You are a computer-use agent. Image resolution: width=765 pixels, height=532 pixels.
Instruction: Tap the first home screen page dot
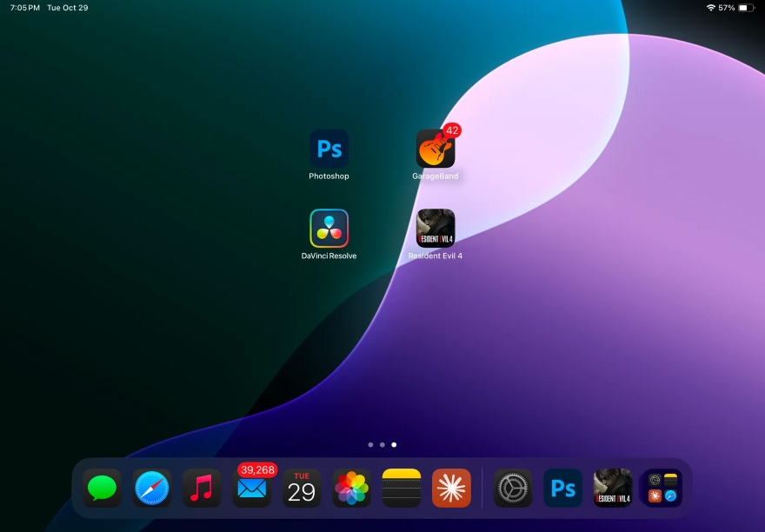[x=370, y=444]
